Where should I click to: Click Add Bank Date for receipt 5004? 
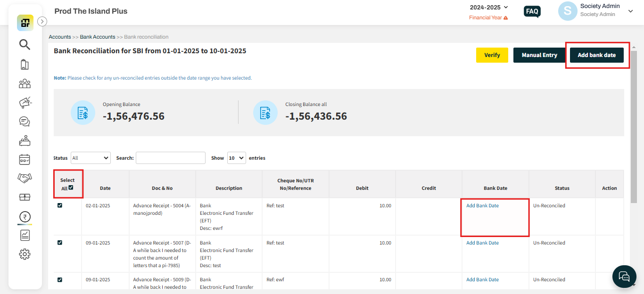(482, 205)
